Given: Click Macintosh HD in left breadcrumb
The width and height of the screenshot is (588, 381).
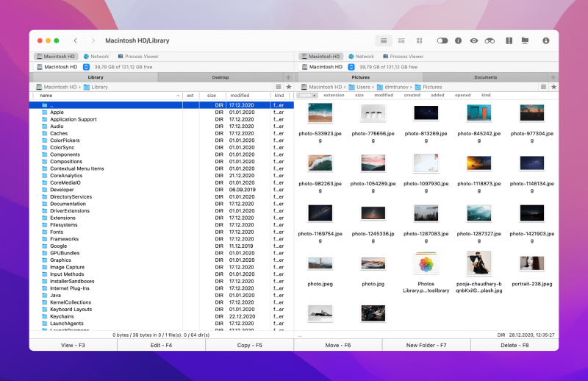Looking at the screenshot, I should click(57, 87).
